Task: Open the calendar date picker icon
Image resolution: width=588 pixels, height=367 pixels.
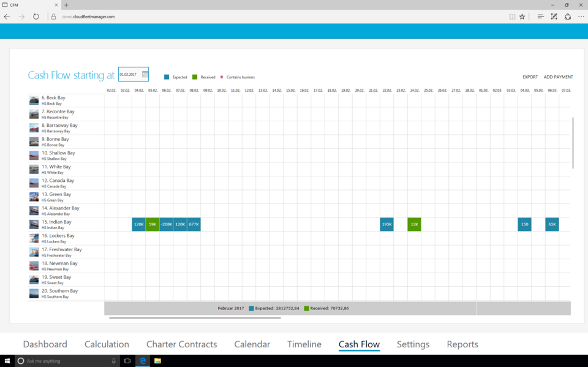Action: pyautogui.click(x=145, y=74)
